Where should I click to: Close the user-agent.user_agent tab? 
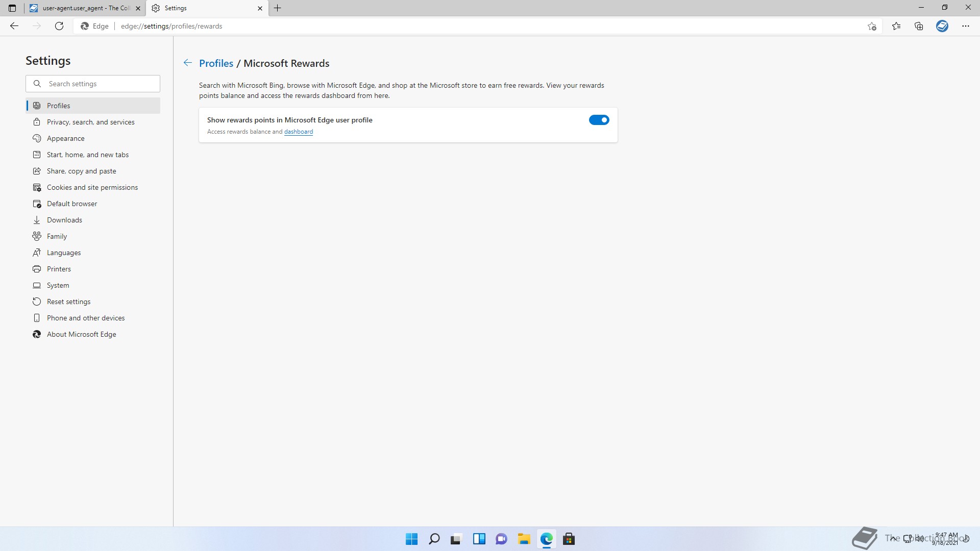click(x=138, y=8)
